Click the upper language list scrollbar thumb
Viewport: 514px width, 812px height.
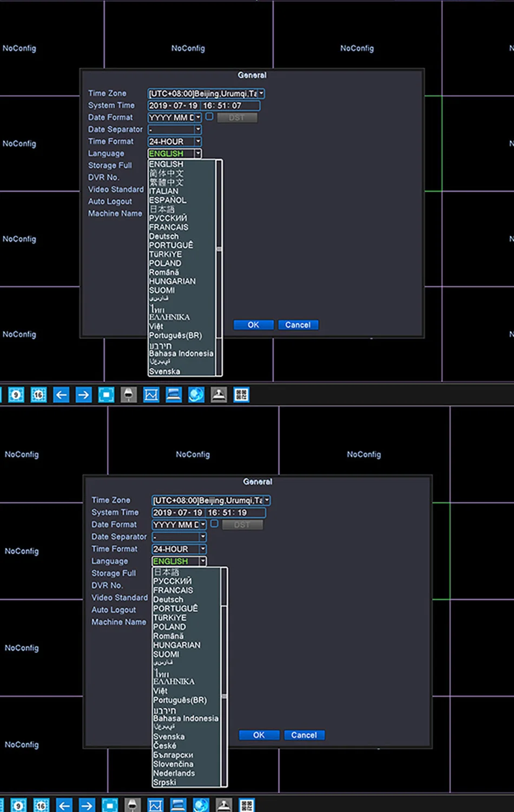[x=219, y=250]
